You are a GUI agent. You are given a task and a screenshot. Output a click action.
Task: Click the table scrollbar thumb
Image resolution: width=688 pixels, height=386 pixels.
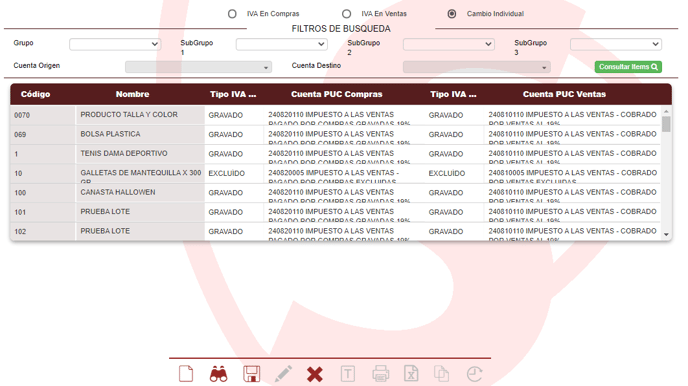click(x=666, y=124)
